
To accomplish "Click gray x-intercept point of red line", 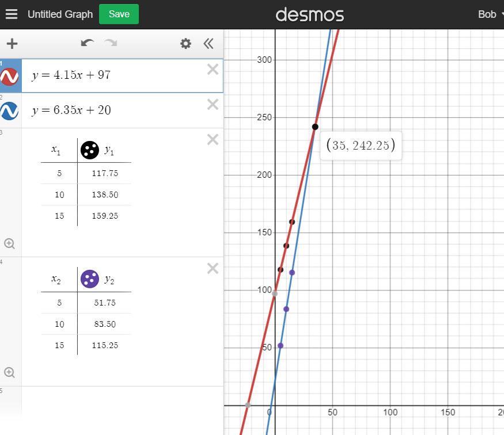I will (x=248, y=405).
